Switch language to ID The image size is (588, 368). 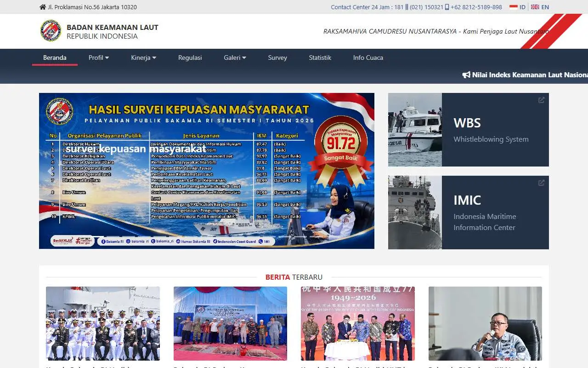[522, 7]
